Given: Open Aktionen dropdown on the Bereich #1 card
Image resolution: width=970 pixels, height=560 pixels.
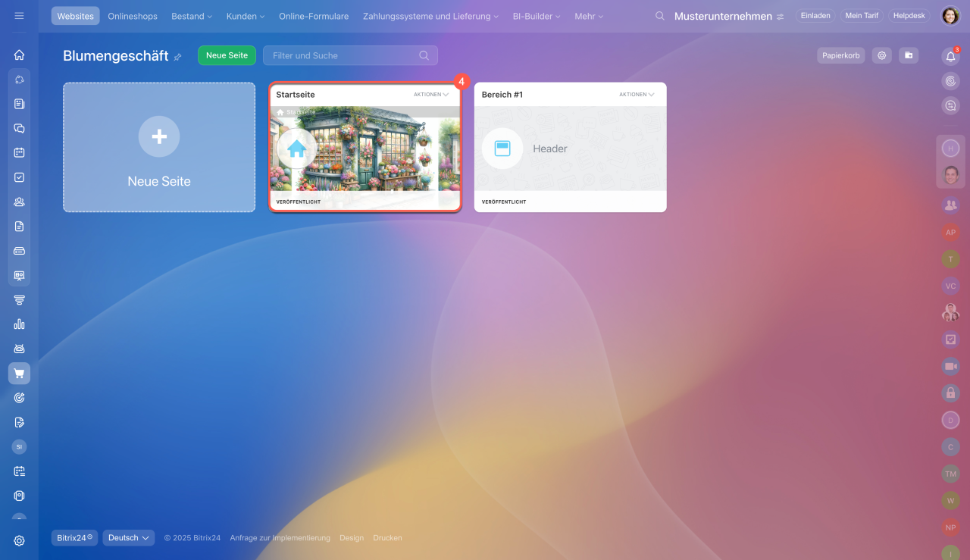Looking at the screenshot, I should (637, 95).
